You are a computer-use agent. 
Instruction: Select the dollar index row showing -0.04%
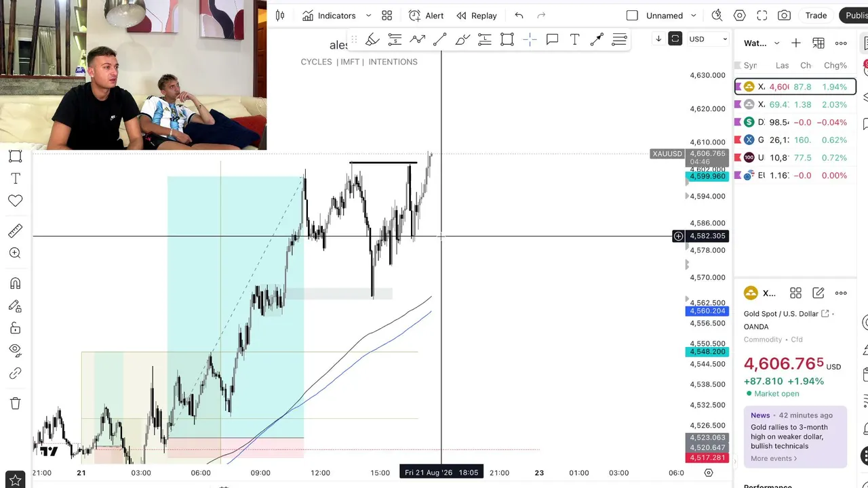tap(795, 122)
